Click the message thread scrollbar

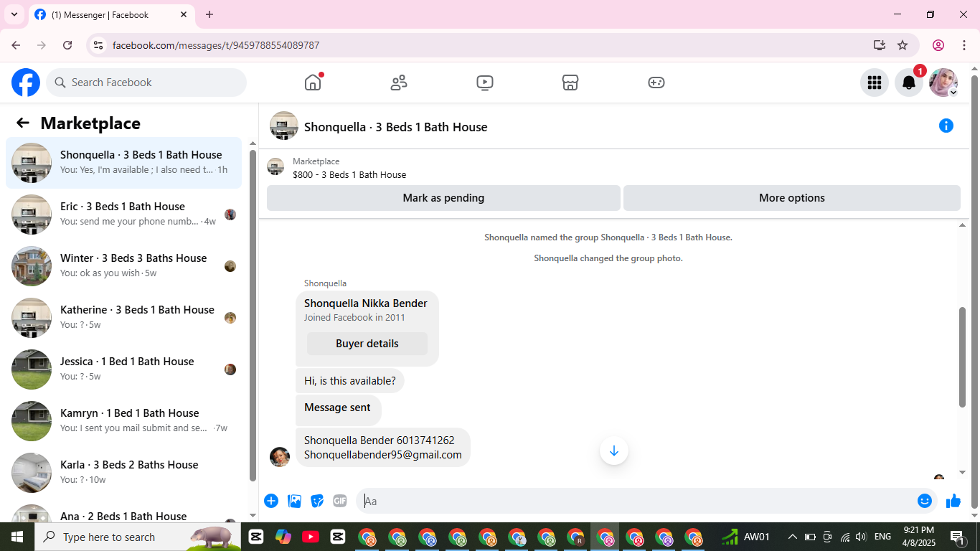point(963,357)
